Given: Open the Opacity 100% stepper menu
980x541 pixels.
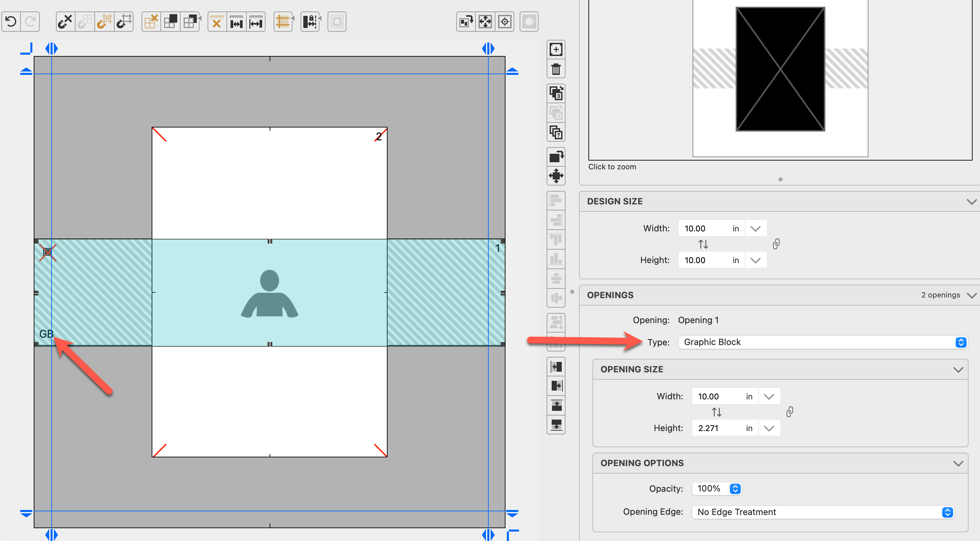Looking at the screenshot, I should point(735,488).
